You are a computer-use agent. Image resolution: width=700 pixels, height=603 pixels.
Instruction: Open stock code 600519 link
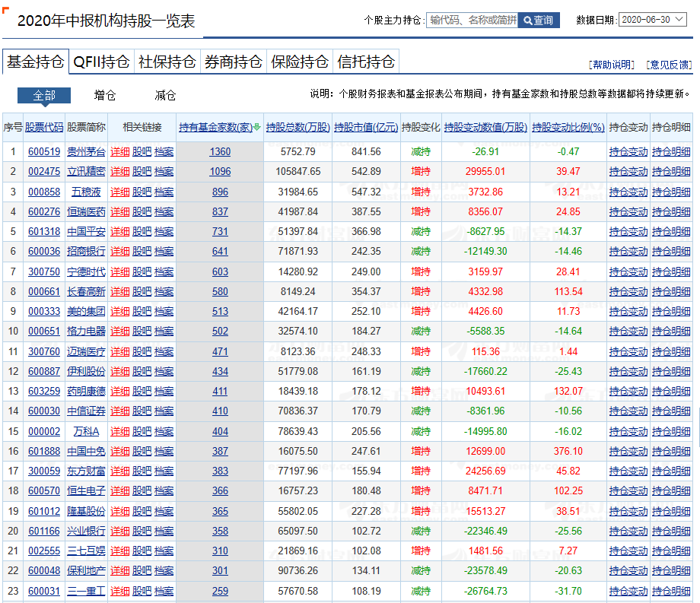[44, 151]
